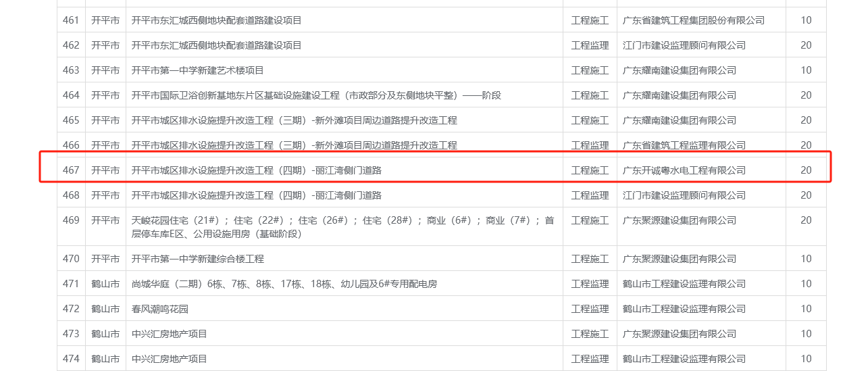
Task: Click 广东省建筑工程集团股份有限公司 company cell
Action: [x=694, y=20]
